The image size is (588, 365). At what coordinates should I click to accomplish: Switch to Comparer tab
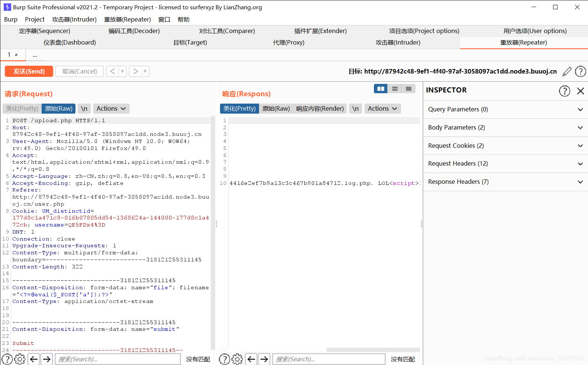(227, 31)
